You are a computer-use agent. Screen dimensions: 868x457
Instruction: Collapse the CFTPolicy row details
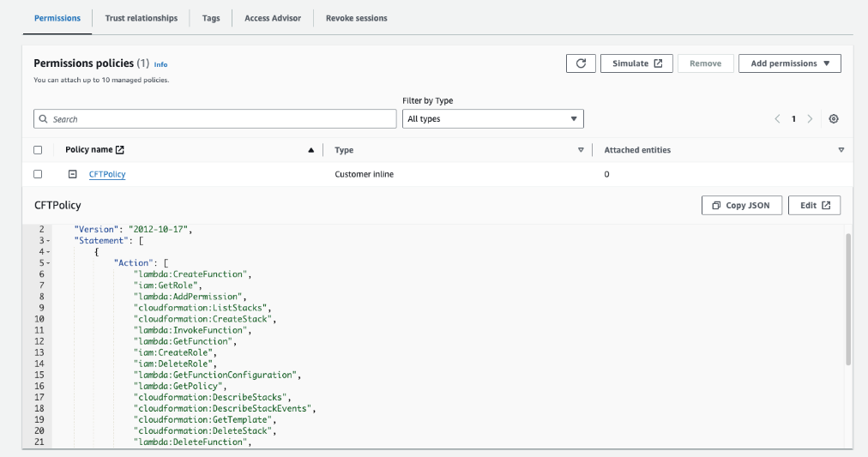click(x=73, y=174)
